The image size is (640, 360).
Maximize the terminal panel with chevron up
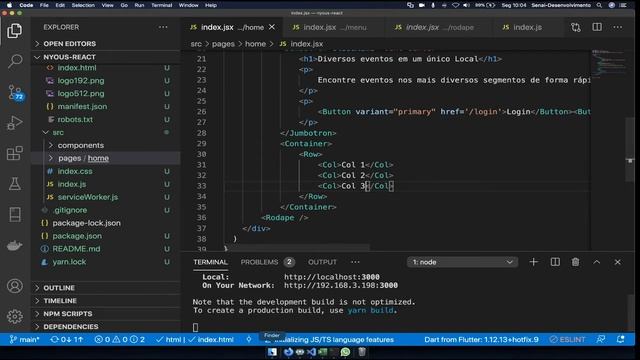597,262
